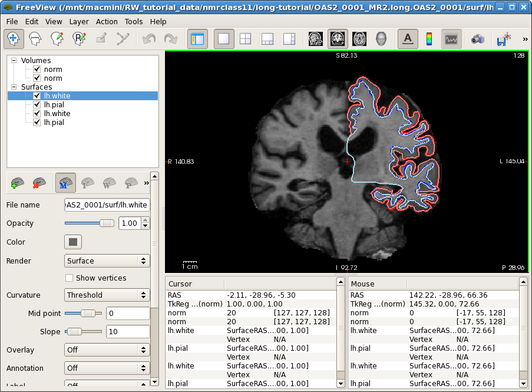Viewport: 532px width, 392px height.
Task: Click the load surface brain icon
Action: pyautogui.click(x=18, y=183)
